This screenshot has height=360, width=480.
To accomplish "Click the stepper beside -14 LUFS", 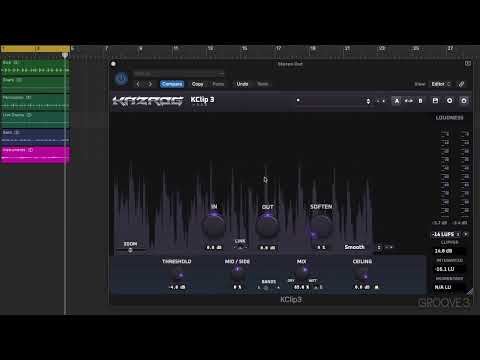I will coord(458,234).
